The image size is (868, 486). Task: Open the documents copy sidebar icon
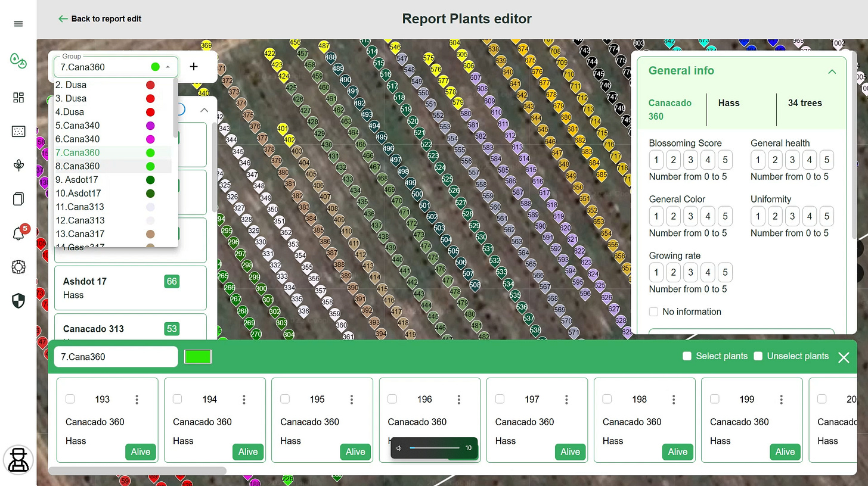[x=18, y=199]
